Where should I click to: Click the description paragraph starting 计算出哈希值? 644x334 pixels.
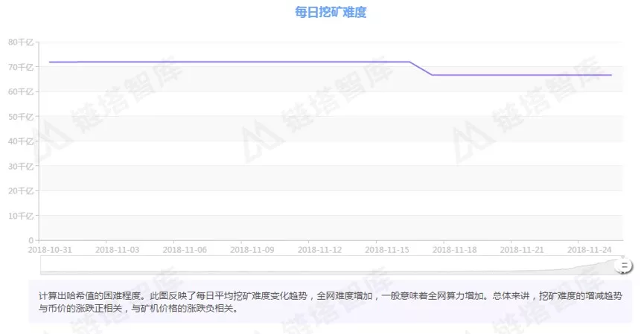[x=331, y=302]
